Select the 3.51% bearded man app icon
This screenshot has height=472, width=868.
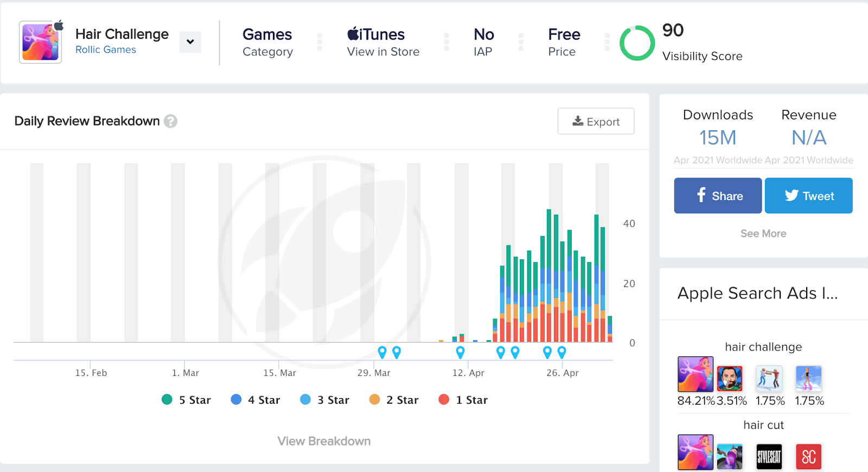point(730,379)
